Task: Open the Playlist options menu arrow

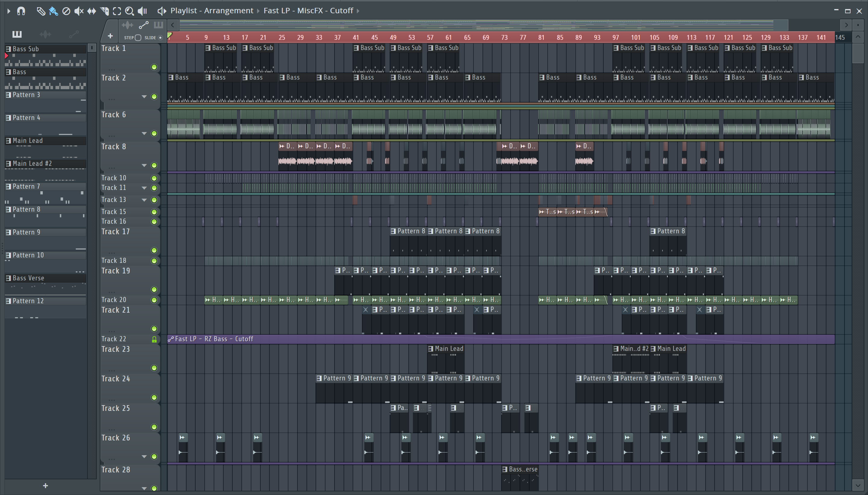Action: (8, 11)
